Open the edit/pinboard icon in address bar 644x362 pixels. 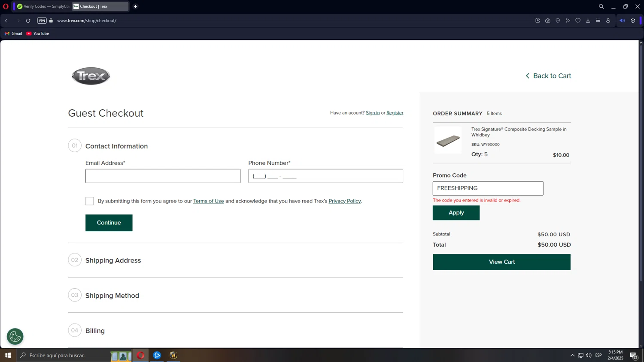coord(538,21)
